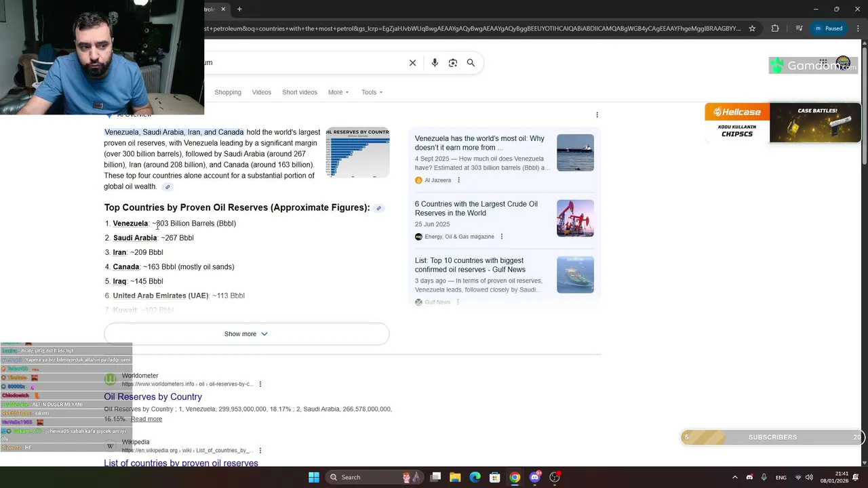This screenshot has width=868, height=488.
Task: Click the subscribers goal progress bar
Action: [x=772, y=437]
